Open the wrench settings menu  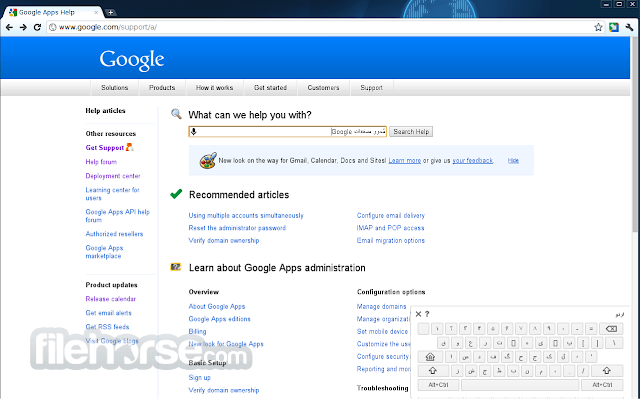point(629,27)
